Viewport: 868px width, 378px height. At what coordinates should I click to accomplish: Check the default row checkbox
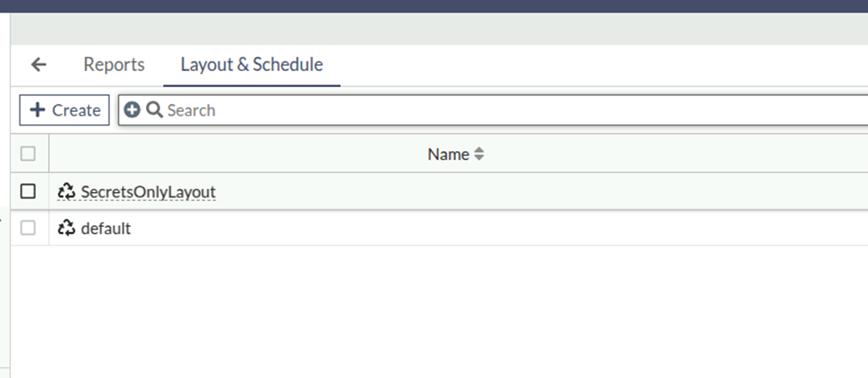[x=28, y=228]
